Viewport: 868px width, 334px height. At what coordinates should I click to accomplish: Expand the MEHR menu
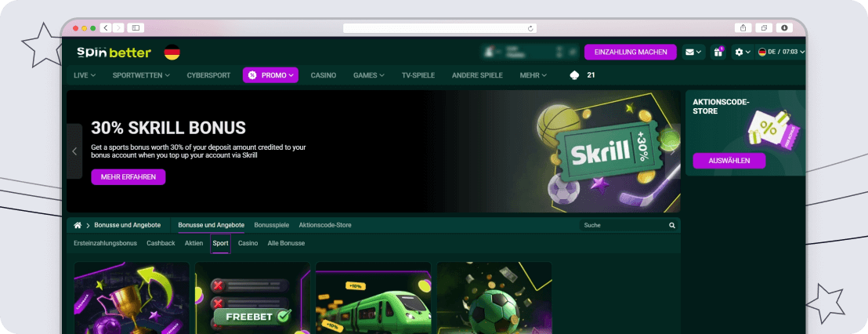[x=533, y=75]
